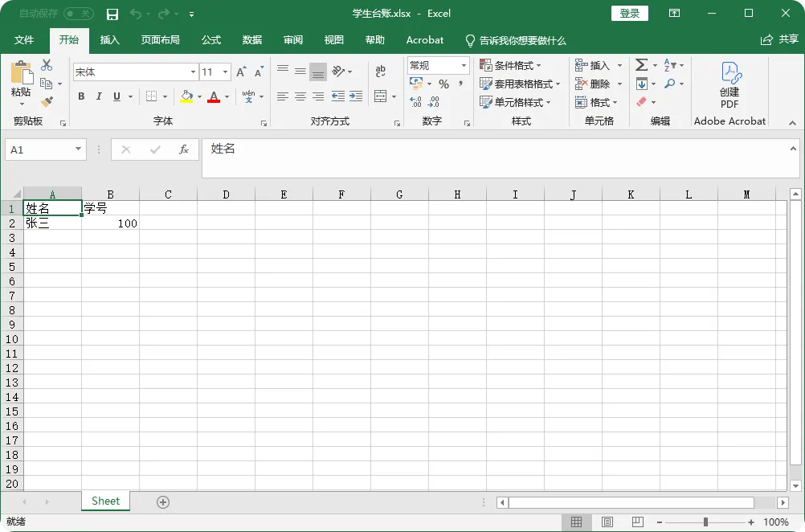
Task: Toggle bold formatting
Action: 81,96
